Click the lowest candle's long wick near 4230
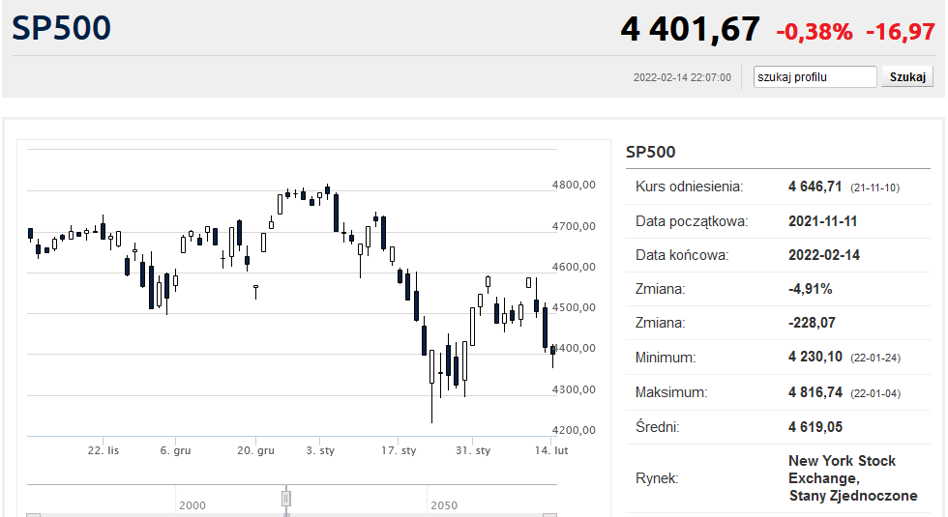Viewport: 948px width, 517px height. coord(432,403)
